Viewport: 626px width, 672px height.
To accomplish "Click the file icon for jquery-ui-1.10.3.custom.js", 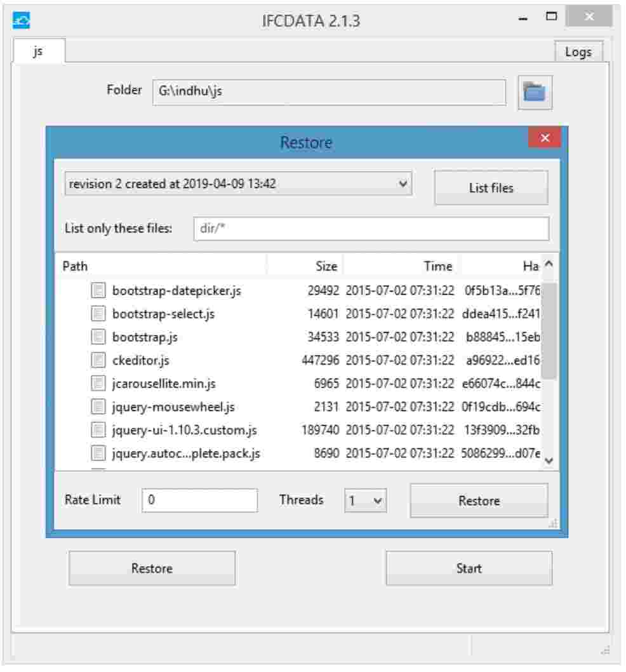I will [x=98, y=429].
